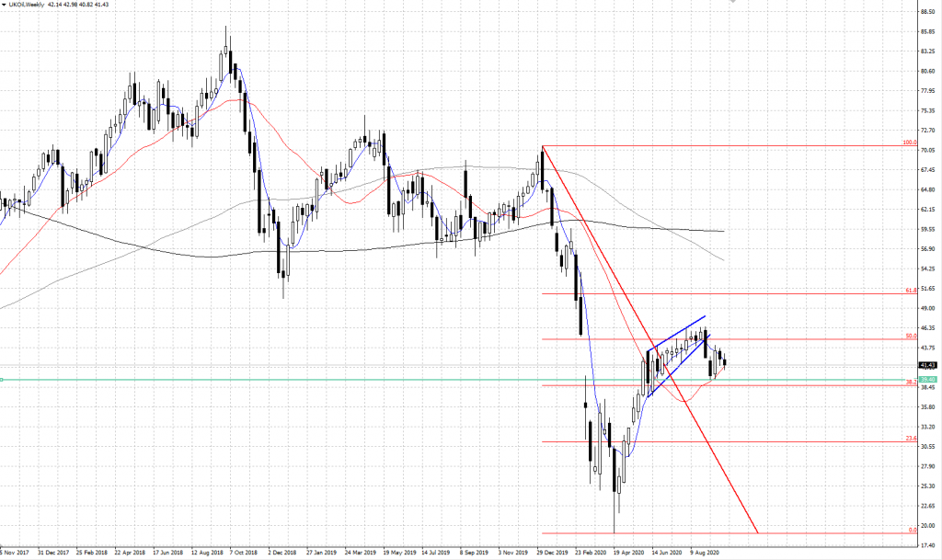
Task: Select the current price tag 41.43
Action: click(x=927, y=365)
